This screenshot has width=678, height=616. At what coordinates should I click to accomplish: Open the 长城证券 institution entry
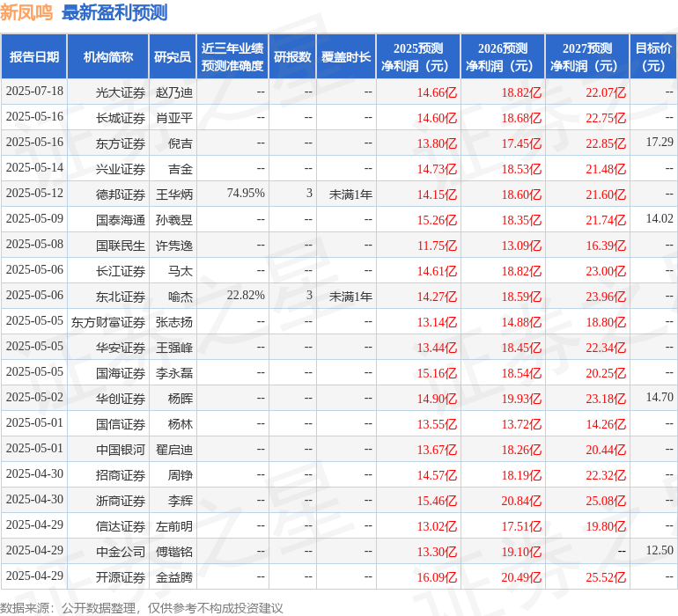(x=121, y=118)
